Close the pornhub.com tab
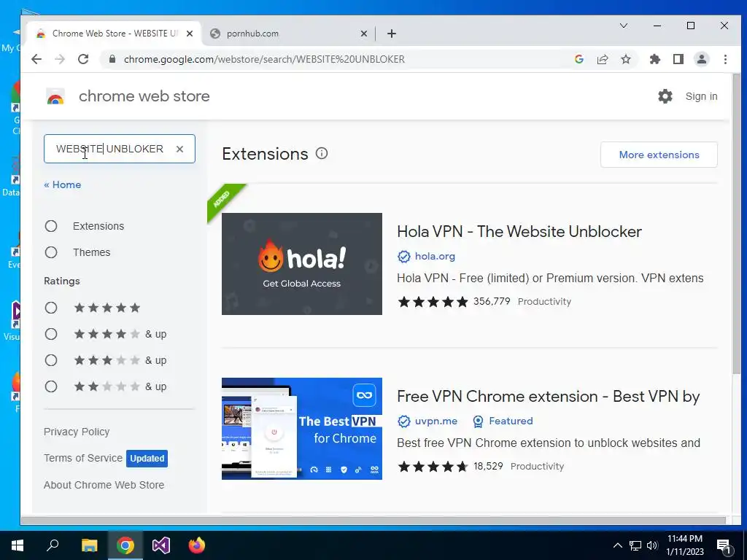 point(363,34)
